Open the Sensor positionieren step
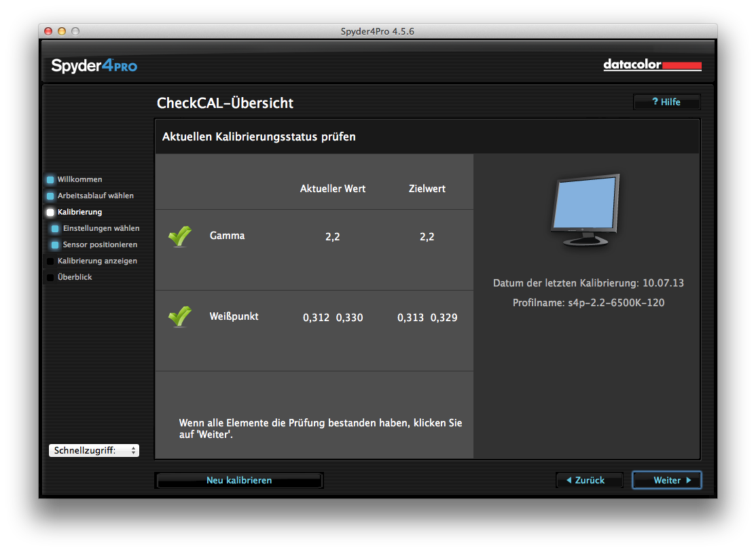The width and height of the screenshot is (756, 552). tap(100, 244)
